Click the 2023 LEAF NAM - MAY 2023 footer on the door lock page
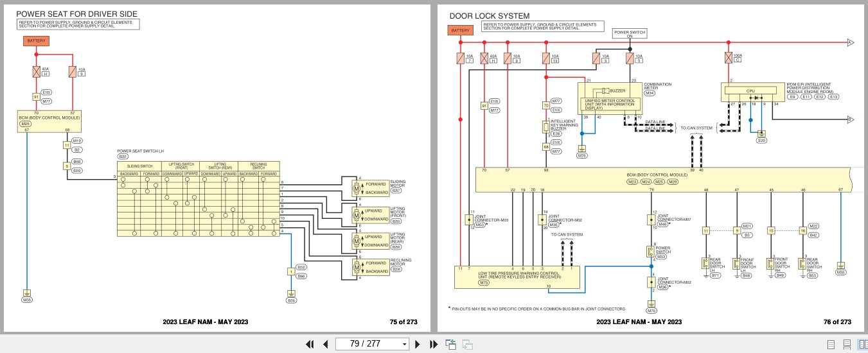 pos(639,322)
